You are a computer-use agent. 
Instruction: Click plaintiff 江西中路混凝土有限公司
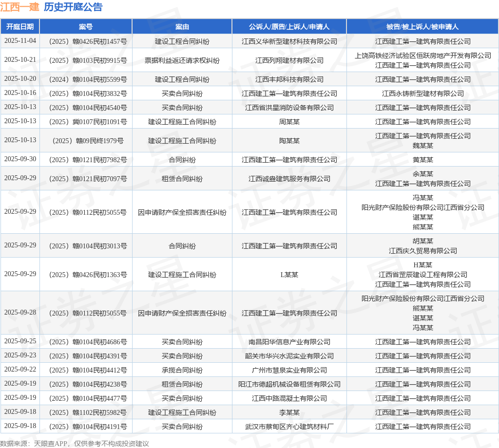289,398
